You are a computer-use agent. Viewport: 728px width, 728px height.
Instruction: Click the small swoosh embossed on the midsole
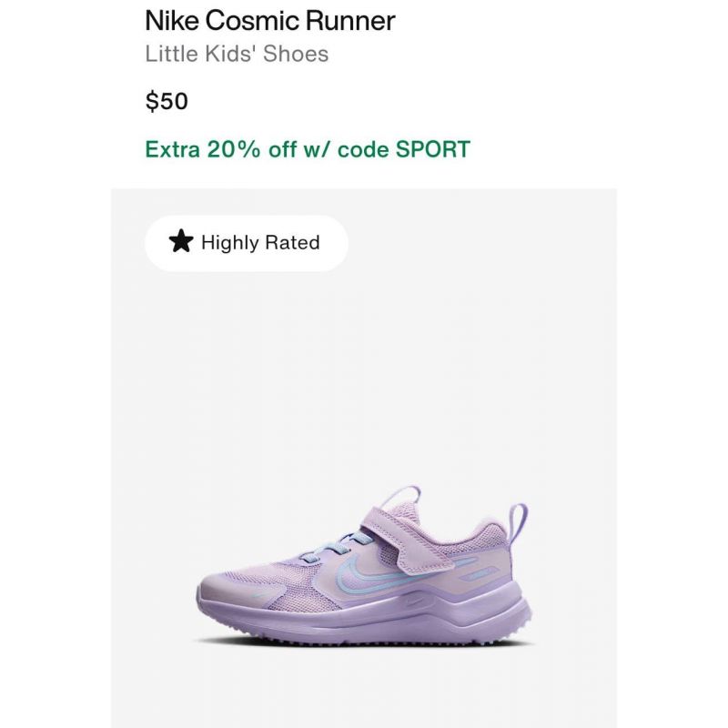[414, 602]
